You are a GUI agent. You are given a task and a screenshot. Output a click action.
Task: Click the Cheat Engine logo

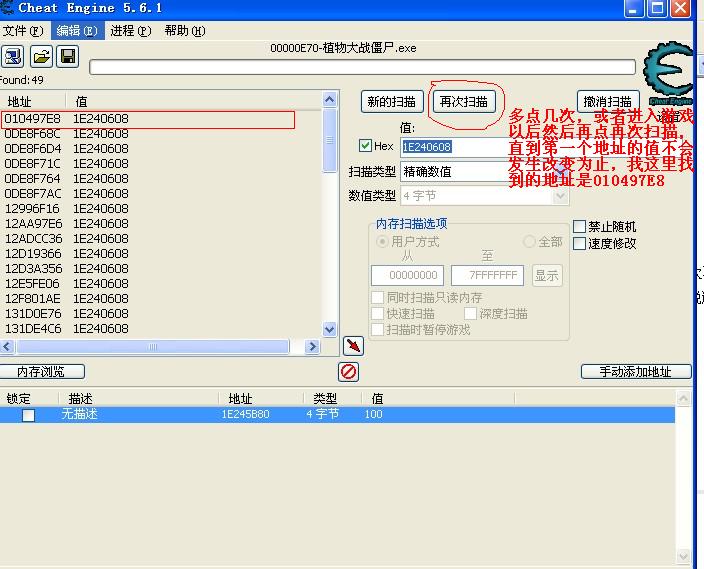668,73
